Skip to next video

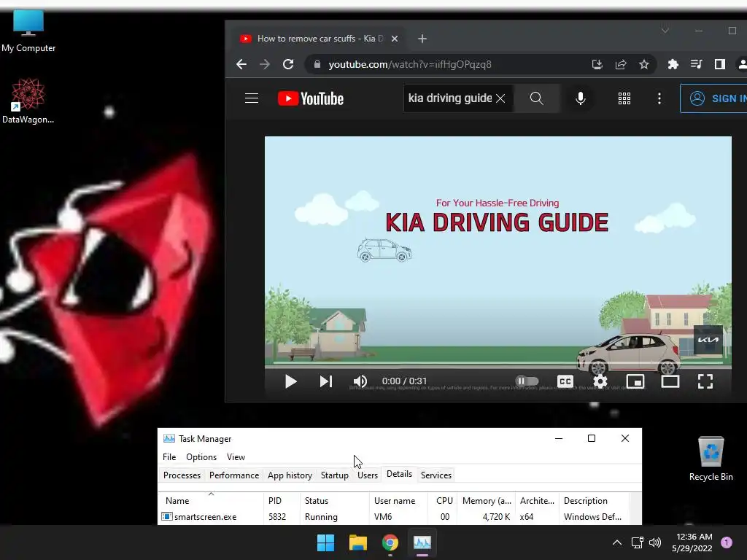point(326,381)
